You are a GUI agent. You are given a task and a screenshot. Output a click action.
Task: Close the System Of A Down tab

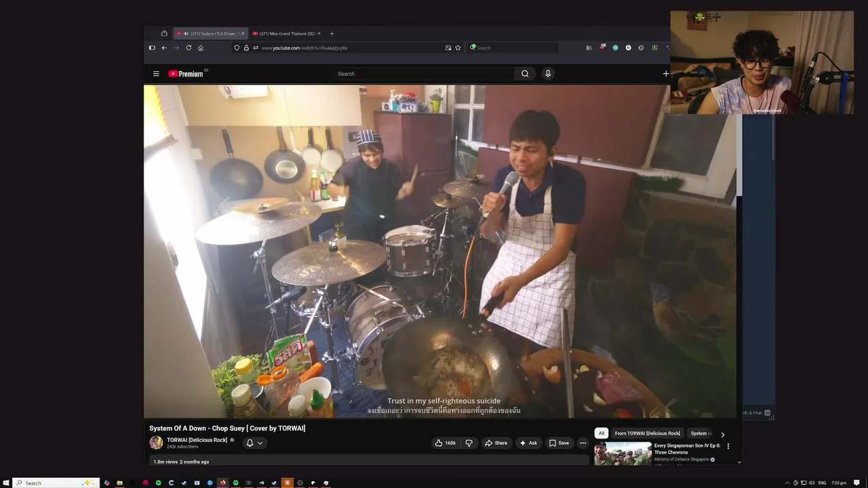[x=243, y=33]
